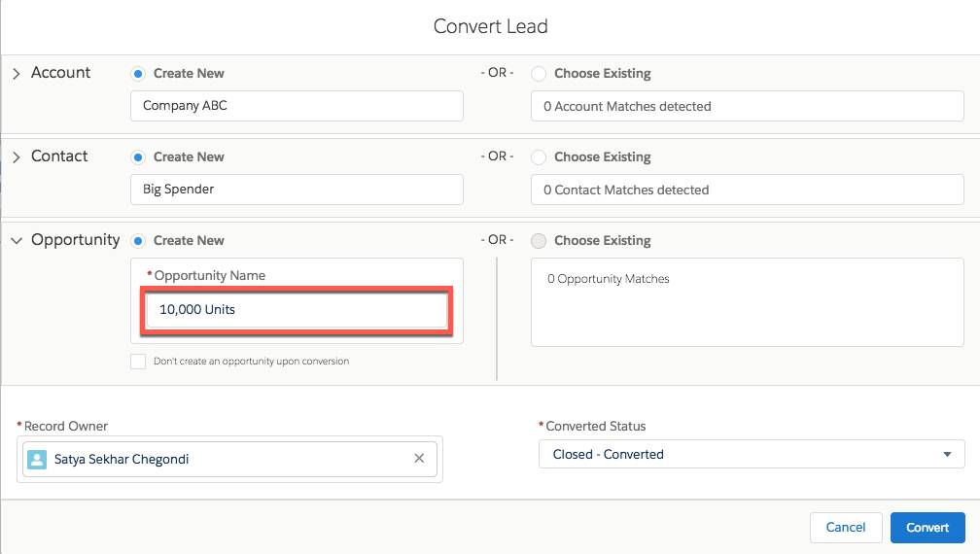Viewport: 980px width, 554px height.
Task: Click the Record Owner label
Action: (66, 426)
